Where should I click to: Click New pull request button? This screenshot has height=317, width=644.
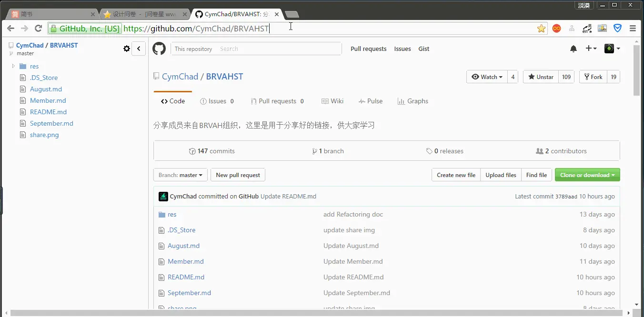(238, 175)
